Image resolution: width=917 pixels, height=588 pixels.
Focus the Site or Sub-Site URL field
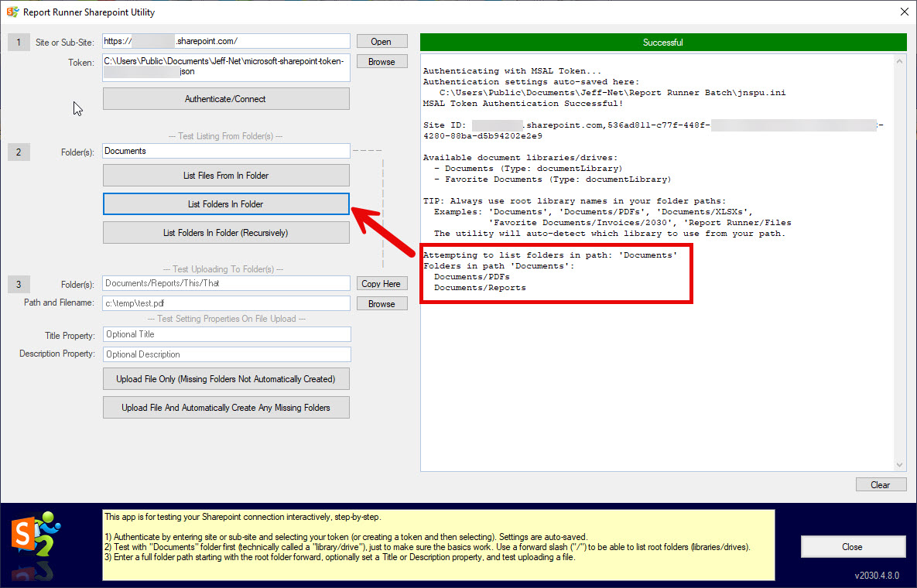(226, 41)
